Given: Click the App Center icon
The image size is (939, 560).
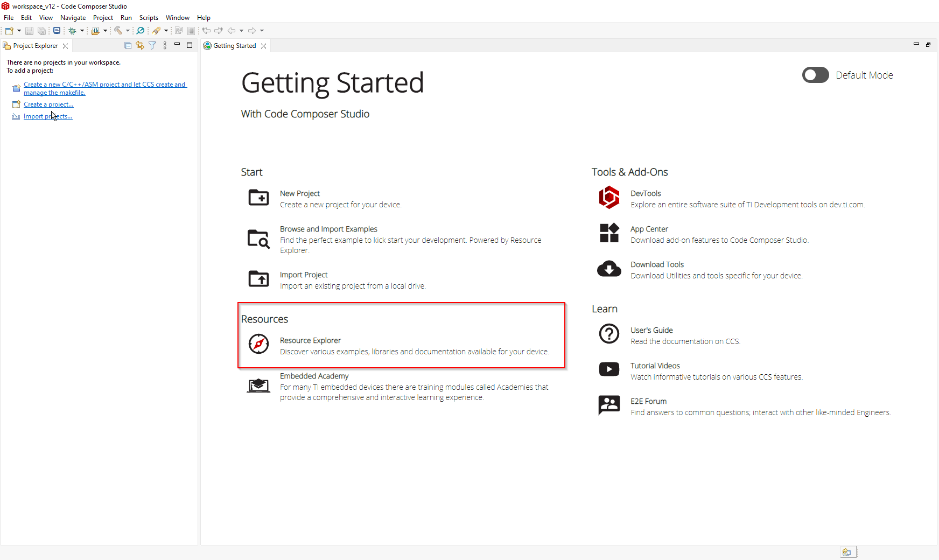Looking at the screenshot, I should pyautogui.click(x=609, y=233).
